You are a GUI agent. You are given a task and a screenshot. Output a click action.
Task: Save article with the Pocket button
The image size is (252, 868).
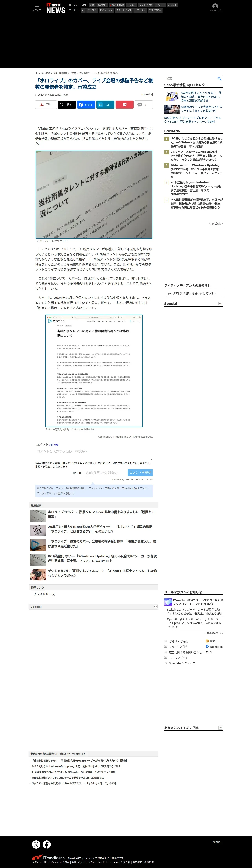pyautogui.click(x=125, y=104)
